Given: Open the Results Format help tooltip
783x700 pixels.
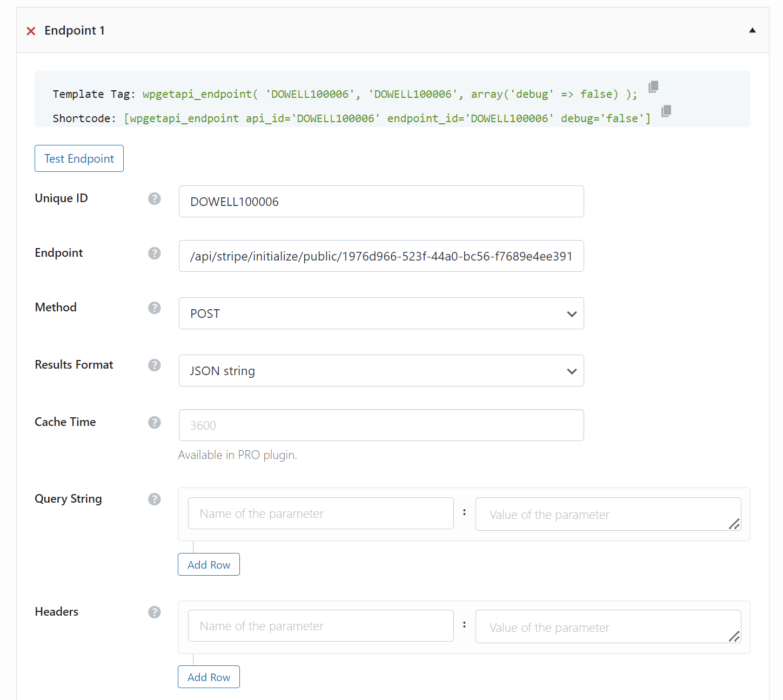Looking at the screenshot, I should (x=155, y=365).
